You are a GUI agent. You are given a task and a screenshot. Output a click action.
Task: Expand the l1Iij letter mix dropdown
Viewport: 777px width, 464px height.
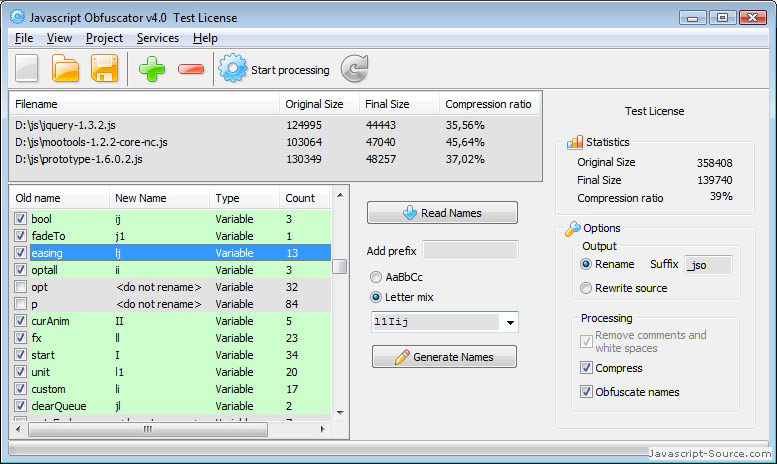510,323
